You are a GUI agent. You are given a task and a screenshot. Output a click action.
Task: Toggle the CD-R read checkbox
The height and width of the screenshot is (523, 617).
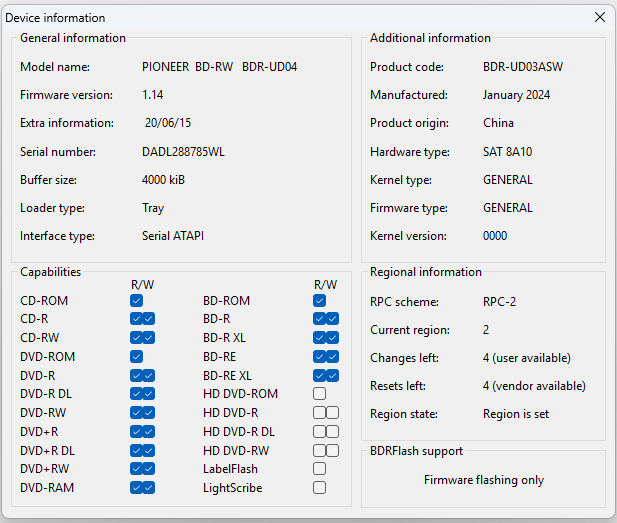click(136, 319)
